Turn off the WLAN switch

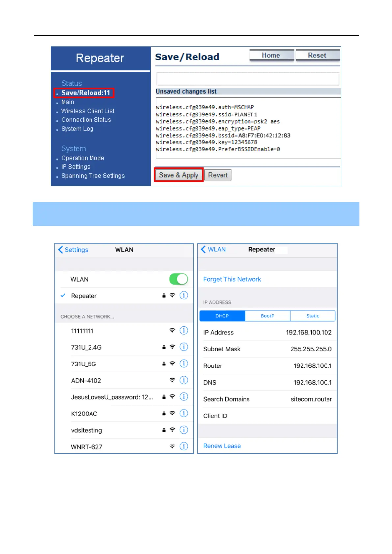point(178,279)
